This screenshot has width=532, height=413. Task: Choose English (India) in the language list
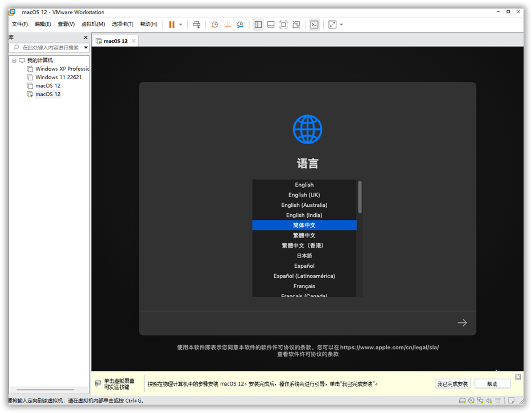click(304, 215)
